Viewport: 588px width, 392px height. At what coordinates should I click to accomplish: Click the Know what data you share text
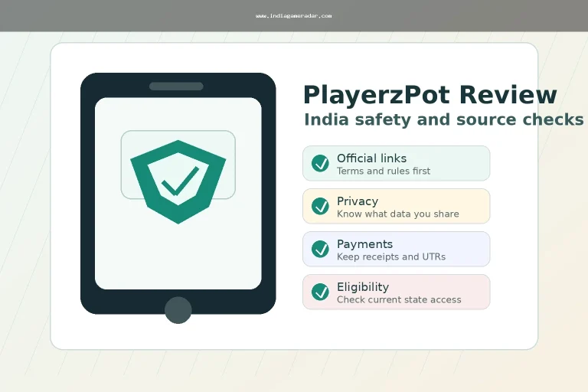click(398, 214)
